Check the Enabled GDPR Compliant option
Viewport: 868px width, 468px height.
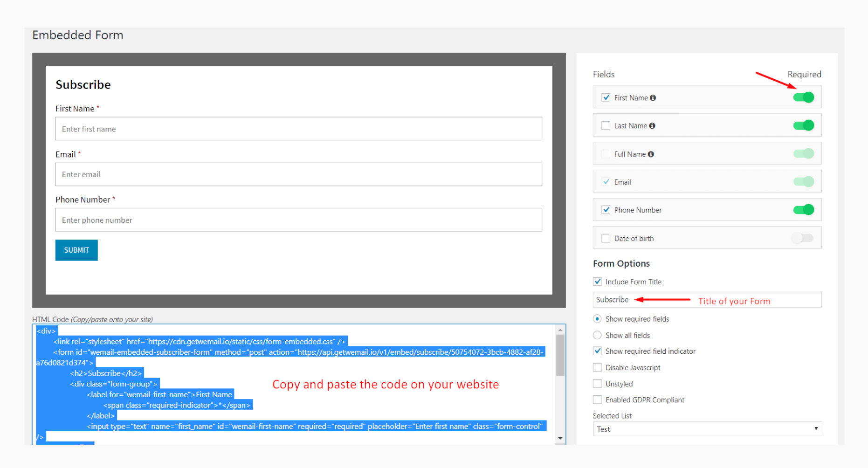coord(597,399)
